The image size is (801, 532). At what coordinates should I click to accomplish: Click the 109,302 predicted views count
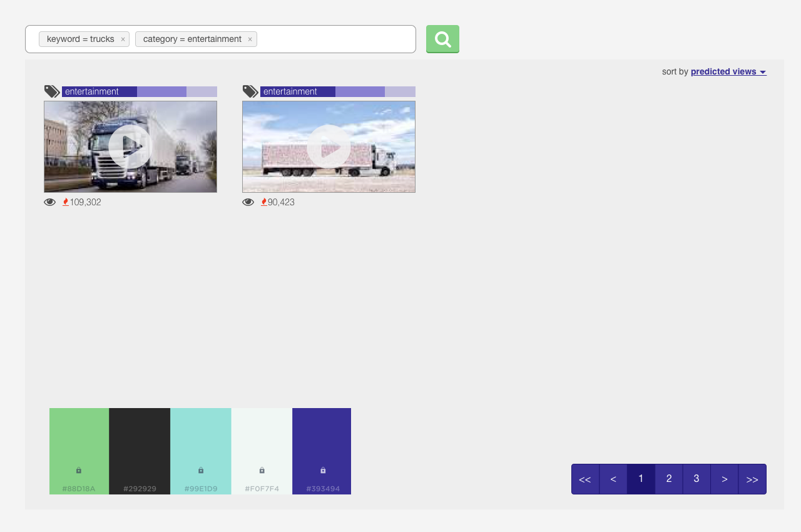(85, 202)
